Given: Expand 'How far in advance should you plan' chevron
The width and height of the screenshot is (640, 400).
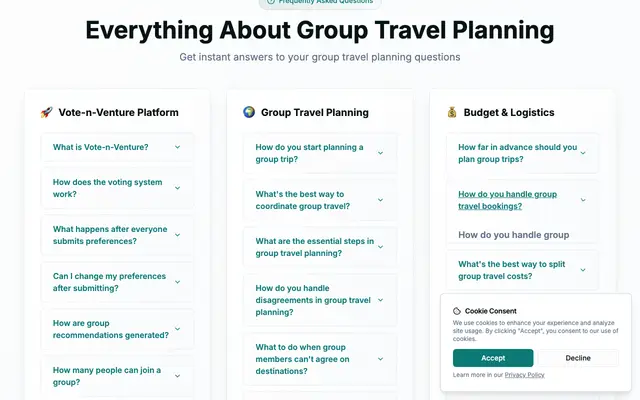Looking at the screenshot, I should [x=583, y=153].
